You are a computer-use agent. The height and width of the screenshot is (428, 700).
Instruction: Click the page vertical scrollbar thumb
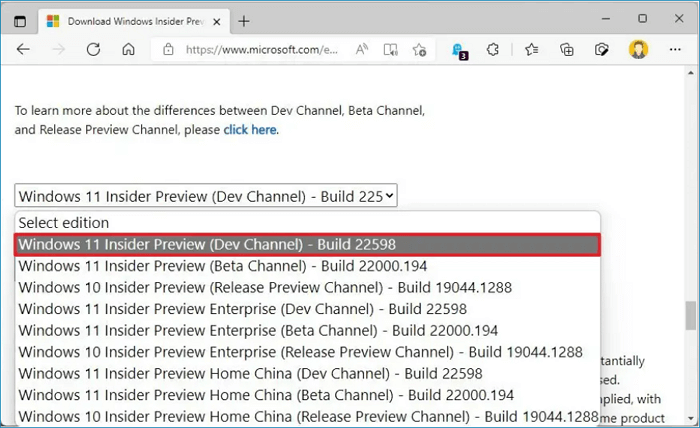coord(691,315)
